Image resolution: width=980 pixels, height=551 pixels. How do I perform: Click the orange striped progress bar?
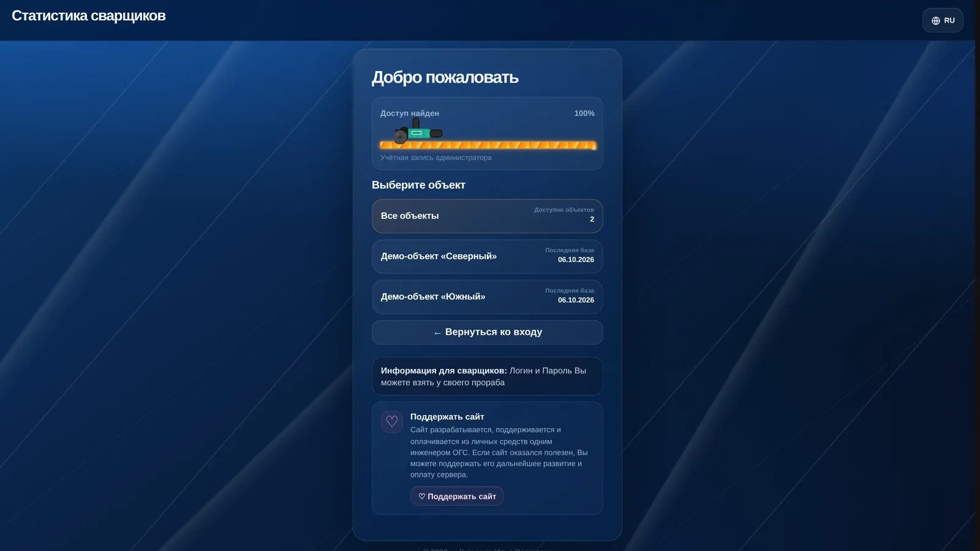[x=488, y=145]
